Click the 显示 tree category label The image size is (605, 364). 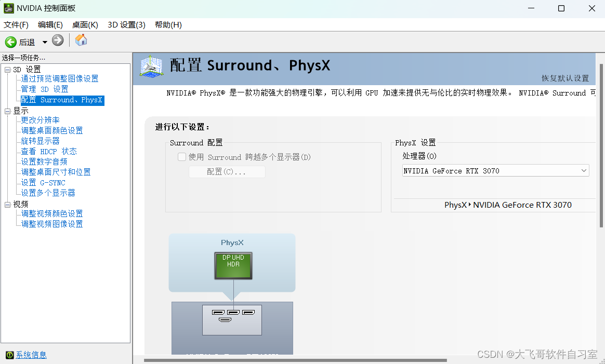tap(21, 111)
